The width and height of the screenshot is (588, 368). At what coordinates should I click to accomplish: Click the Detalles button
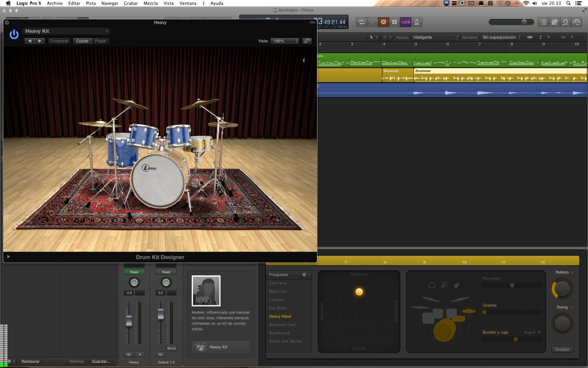pyautogui.click(x=562, y=349)
